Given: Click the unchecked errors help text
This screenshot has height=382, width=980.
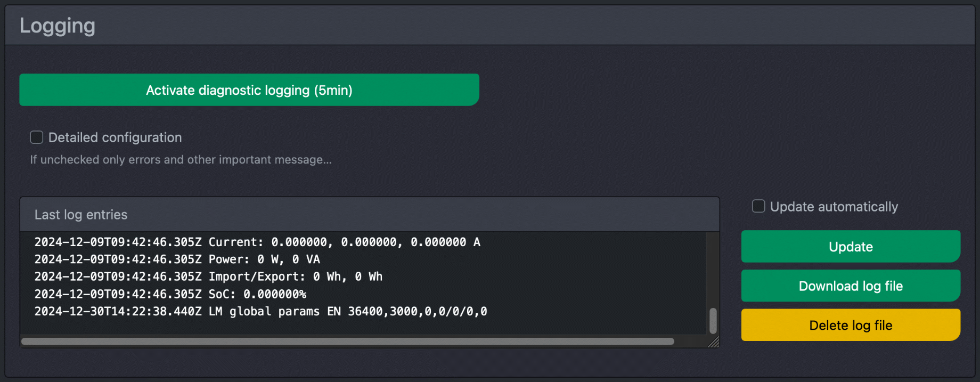Looking at the screenshot, I should pyautogui.click(x=181, y=159).
